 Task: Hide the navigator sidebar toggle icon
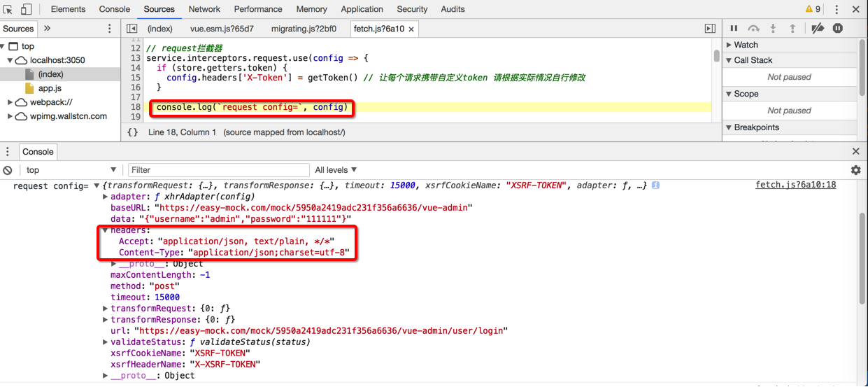(131, 29)
